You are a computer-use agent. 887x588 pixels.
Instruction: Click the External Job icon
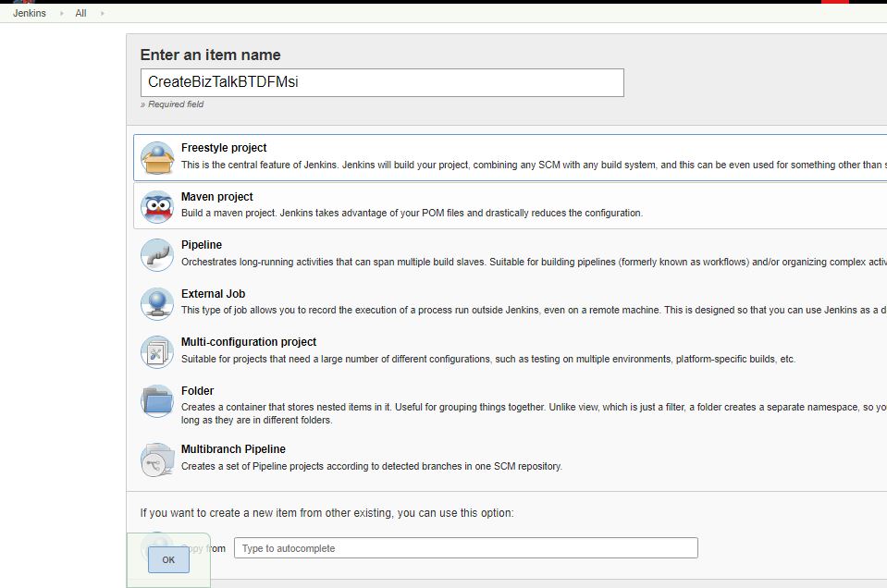[157, 303]
